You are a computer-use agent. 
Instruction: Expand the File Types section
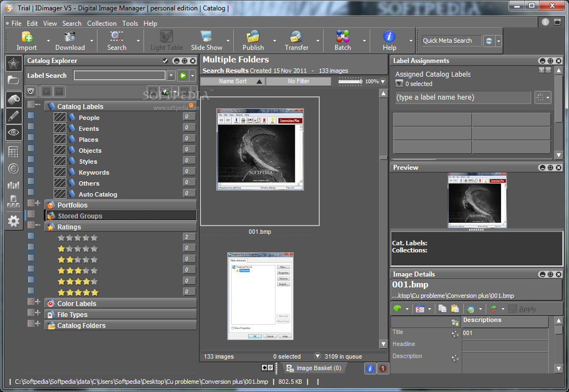point(38,312)
